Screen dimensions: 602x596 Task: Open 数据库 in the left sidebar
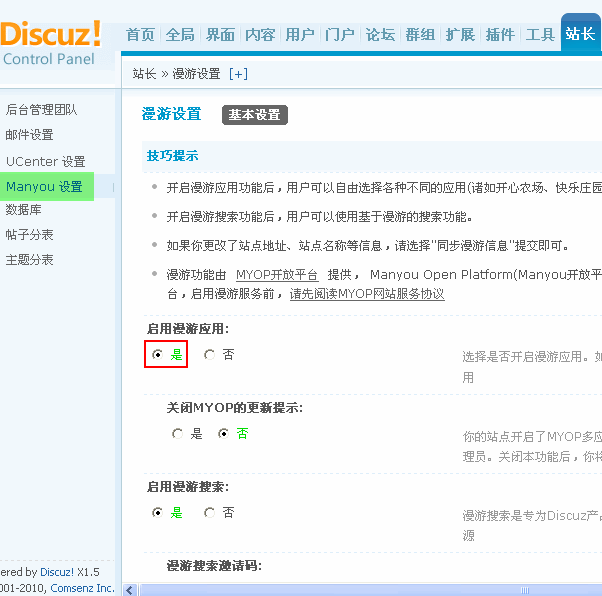click(x=24, y=210)
